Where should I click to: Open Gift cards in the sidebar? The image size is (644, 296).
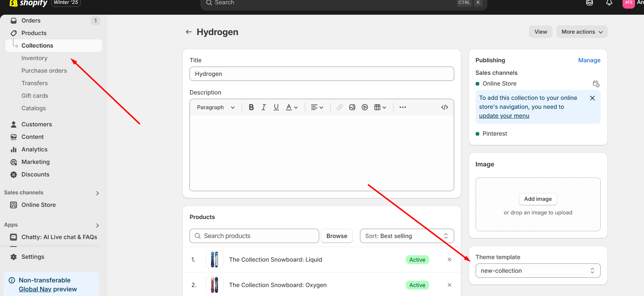35,96
